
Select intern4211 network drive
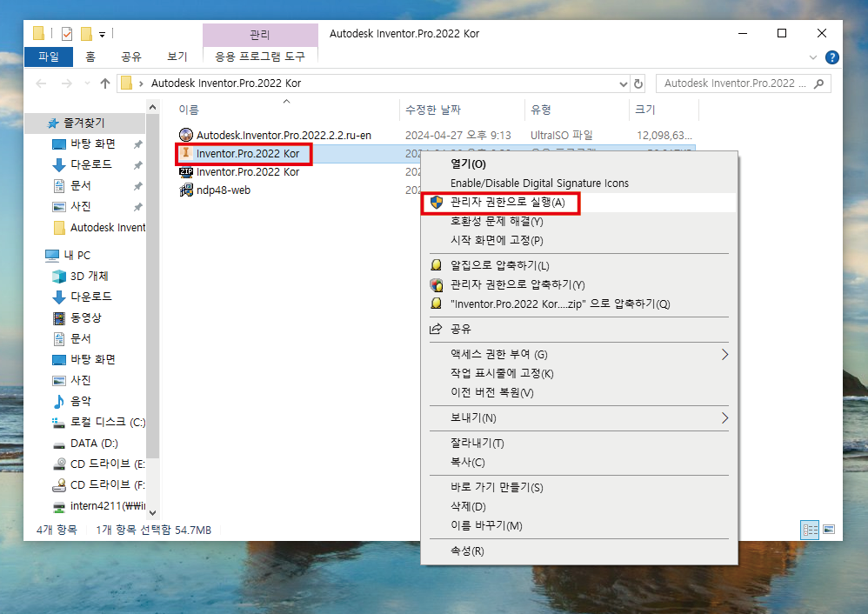tap(98, 505)
